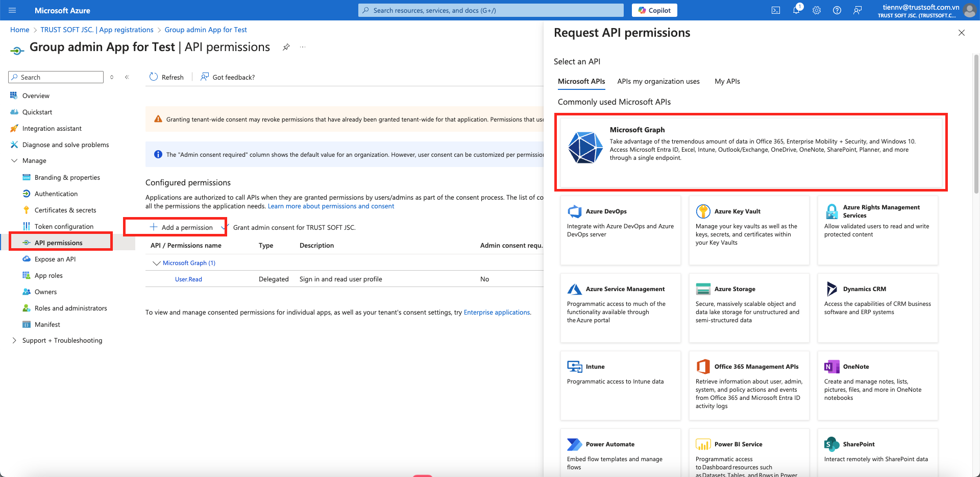Open the help question mark icon
This screenshot has height=477, width=980.
(x=837, y=10)
